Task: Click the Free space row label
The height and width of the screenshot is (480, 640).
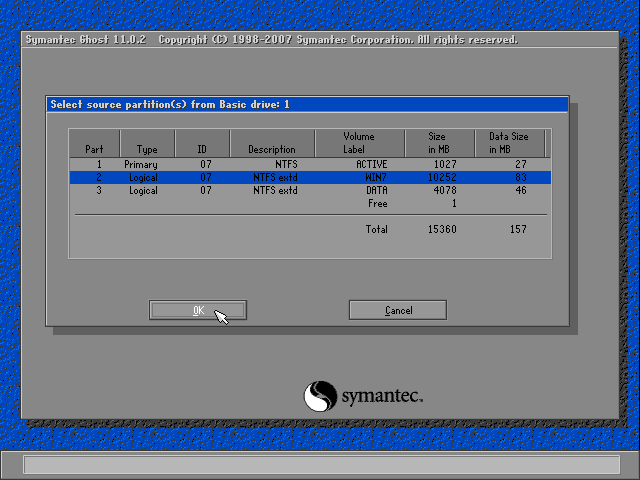Action: pyautogui.click(x=377, y=203)
